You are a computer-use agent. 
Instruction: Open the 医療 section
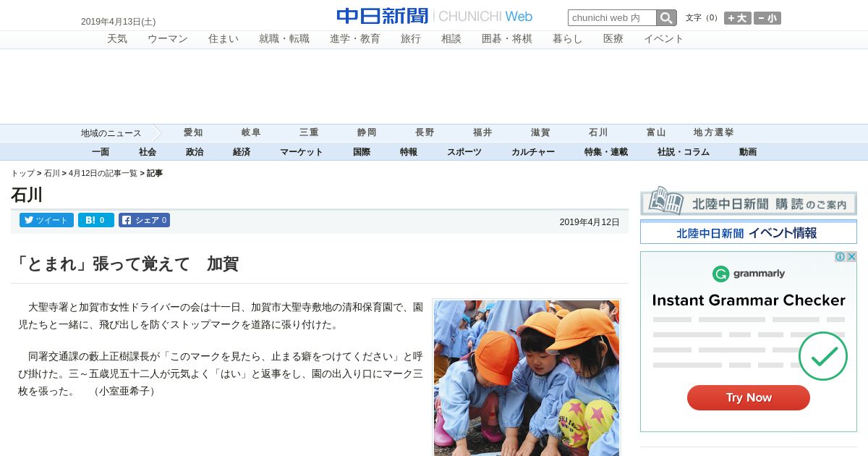pyautogui.click(x=613, y=39)
